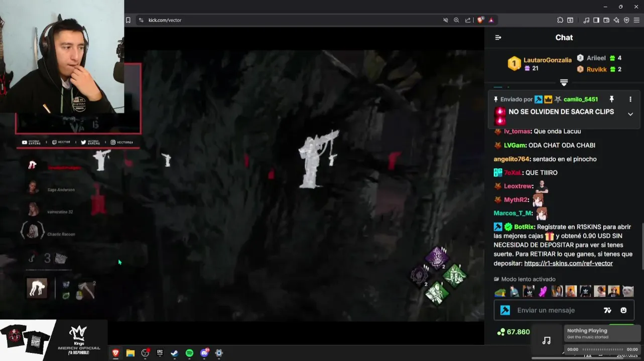Open Steam from taskbar
The image size is (644, 361).
(174, 353)
